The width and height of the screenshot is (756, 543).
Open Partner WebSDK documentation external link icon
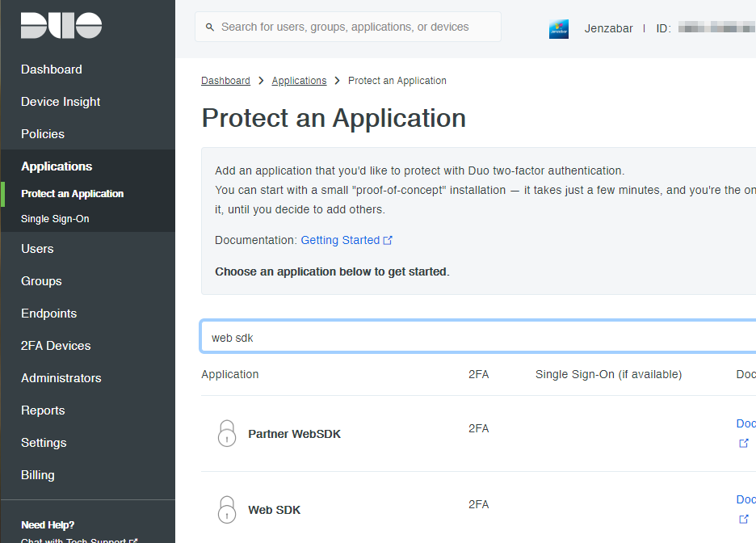(744, 443)
